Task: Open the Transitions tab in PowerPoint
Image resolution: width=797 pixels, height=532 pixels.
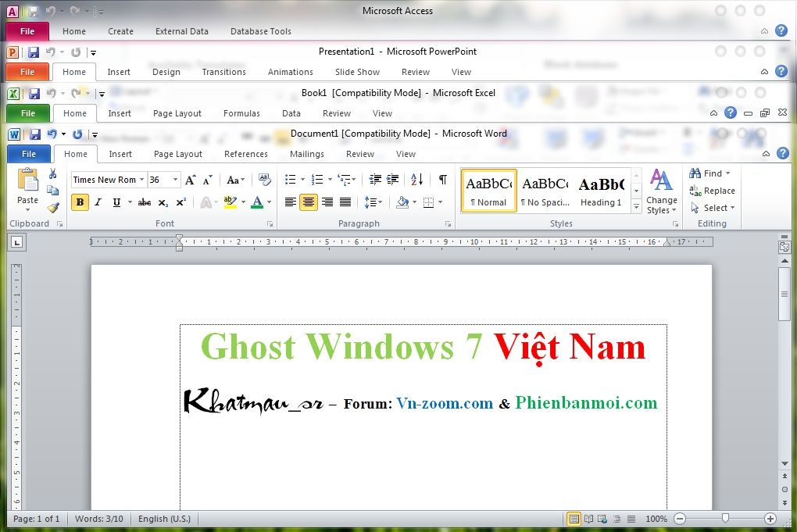Action: pyautogui.click(x=223, y=72)
